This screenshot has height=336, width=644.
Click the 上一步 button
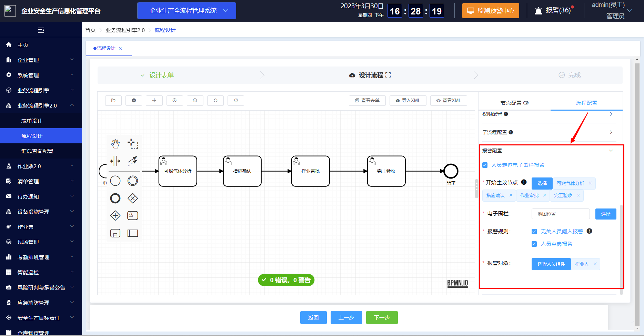(x=346, y=317)
